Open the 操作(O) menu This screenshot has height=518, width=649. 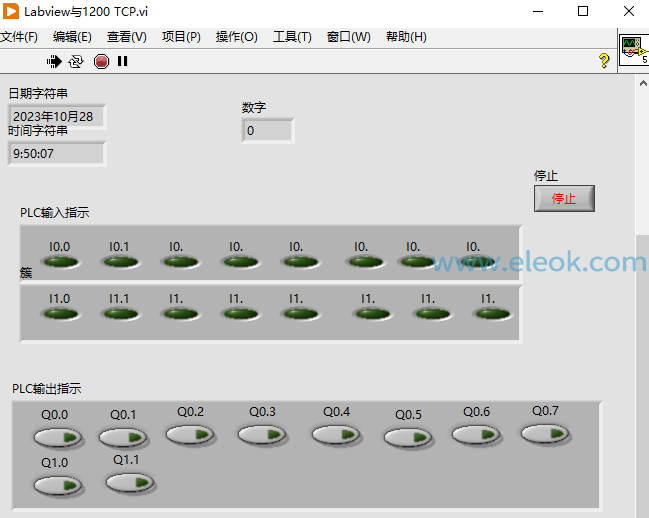point(236,37)
